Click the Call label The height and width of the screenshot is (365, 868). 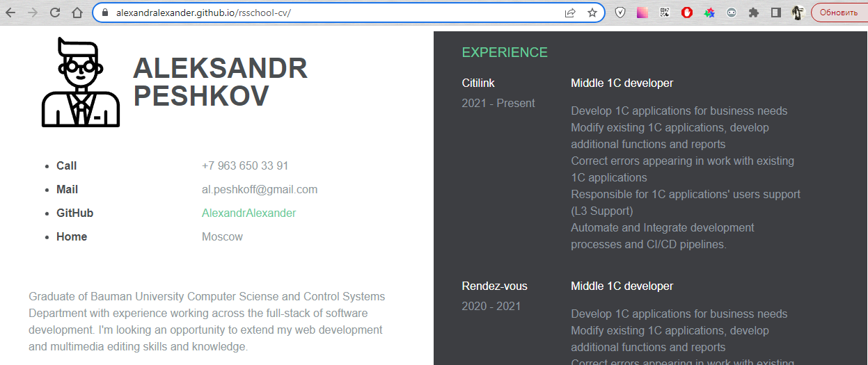click(x=66, y=165)
